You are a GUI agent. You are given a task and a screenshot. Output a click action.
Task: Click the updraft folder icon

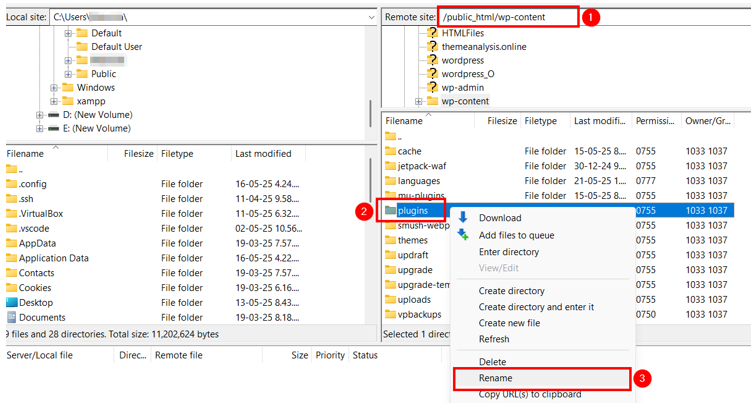coord(390,255)
